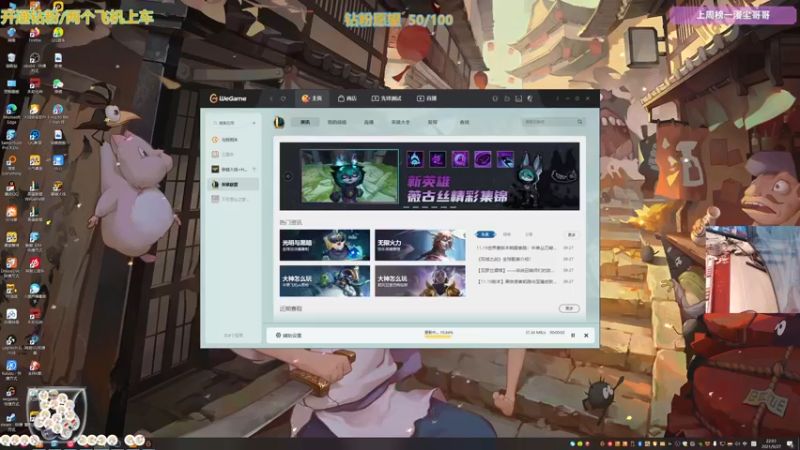This screenshot has width=800, height=450.
Task: Click the WeGame logo in title bar
Action: click(228, 98)
